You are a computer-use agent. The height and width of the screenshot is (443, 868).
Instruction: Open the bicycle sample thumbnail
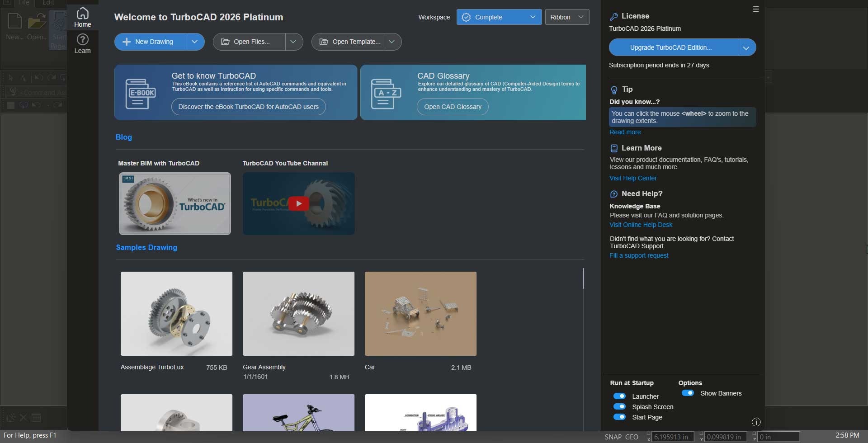298,412
